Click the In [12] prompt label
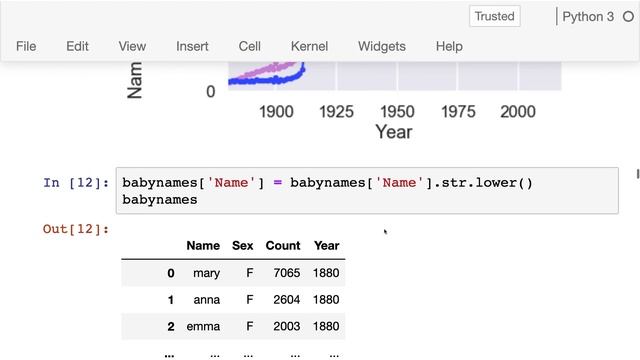Screen dimensions: 640x360 76,182
